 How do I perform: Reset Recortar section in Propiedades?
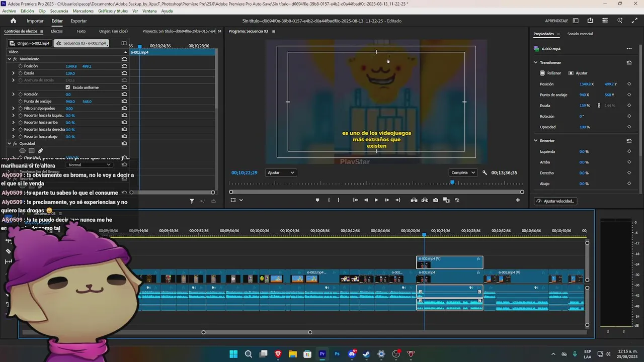pos(629,141)
